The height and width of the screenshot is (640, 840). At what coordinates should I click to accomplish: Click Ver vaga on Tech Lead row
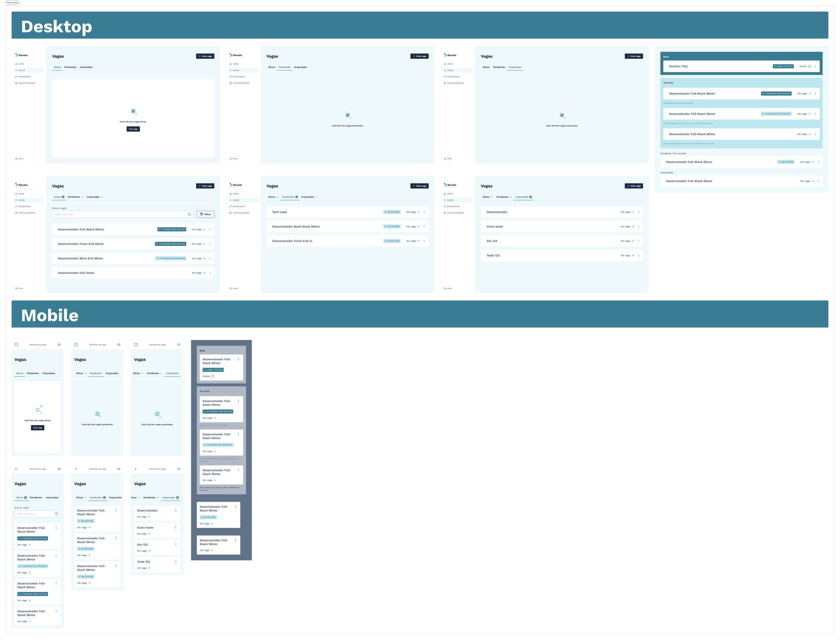click(413, 212)
